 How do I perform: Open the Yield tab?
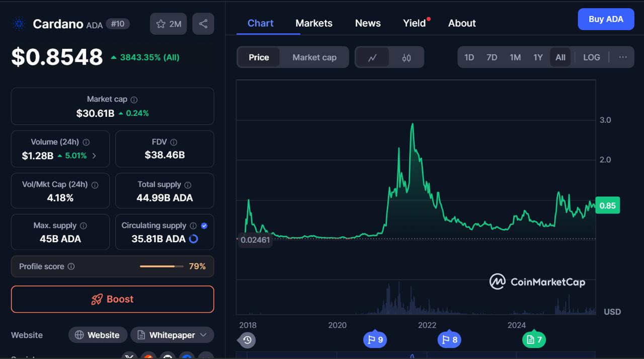(414, 23)
